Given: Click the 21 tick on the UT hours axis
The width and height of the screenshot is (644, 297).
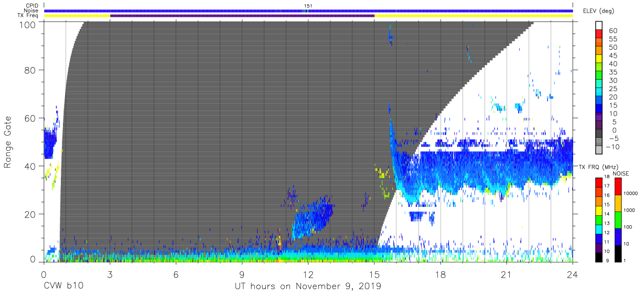Looking at the screenshot, I should [x=507, y=274].
